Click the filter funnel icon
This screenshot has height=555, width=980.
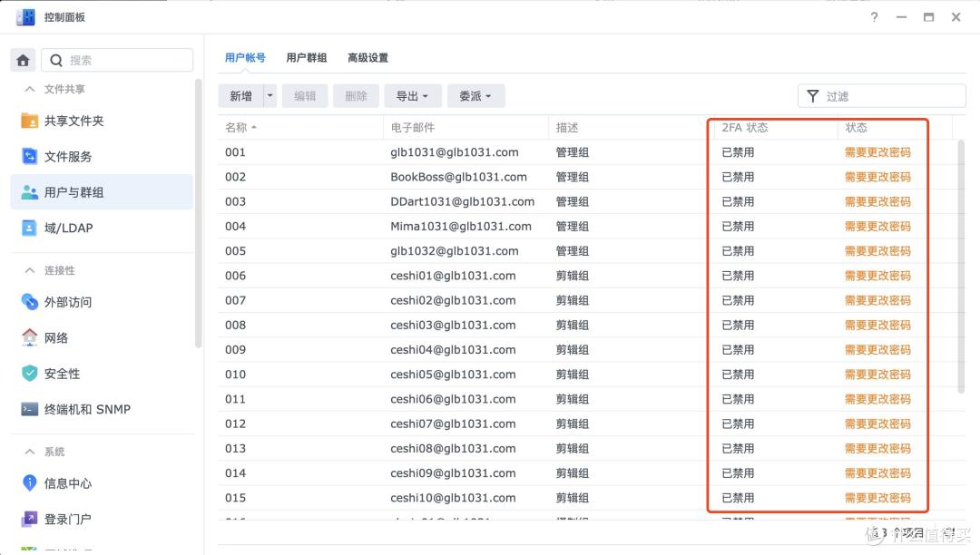(x=812, y=96)
